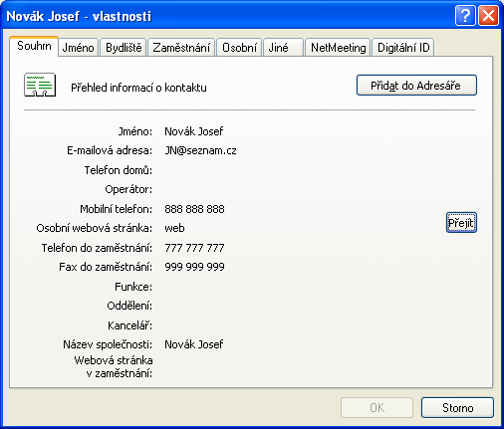Open the Bydliště tab
Screen dimensions: 504x429
pos(124,48)
